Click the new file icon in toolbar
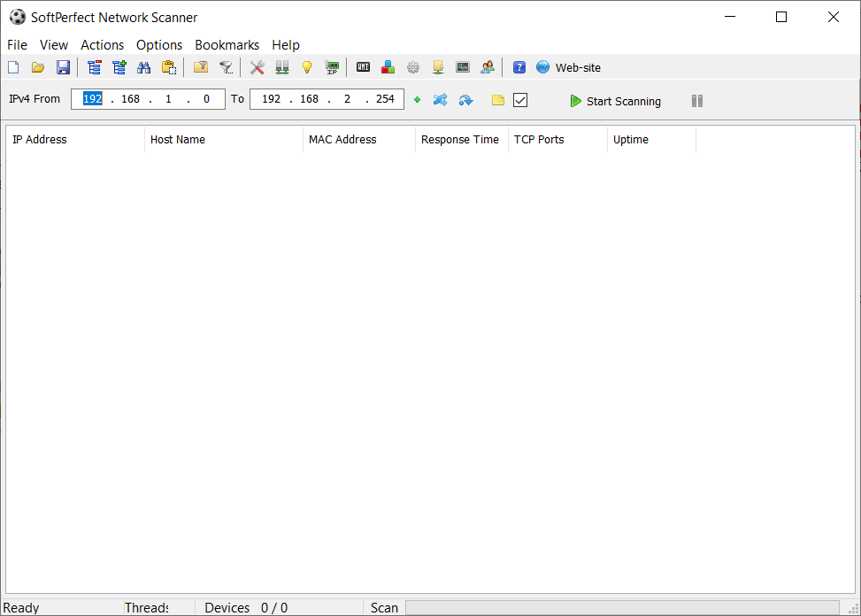 [13, 67]
